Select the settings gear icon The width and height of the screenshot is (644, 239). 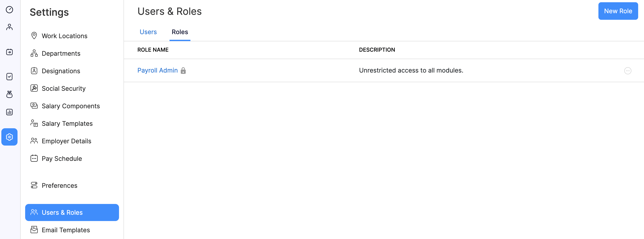tap(9, 137)
